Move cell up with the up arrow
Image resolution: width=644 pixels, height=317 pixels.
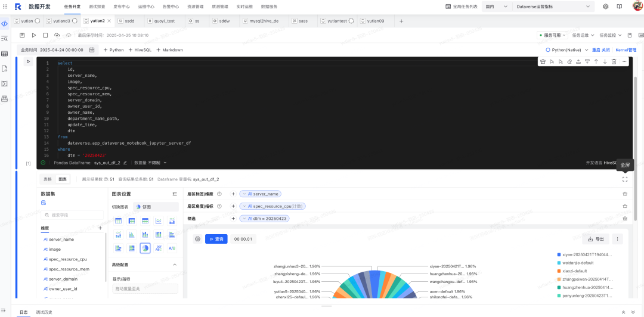pyautogui.click(x=596, y=61)
